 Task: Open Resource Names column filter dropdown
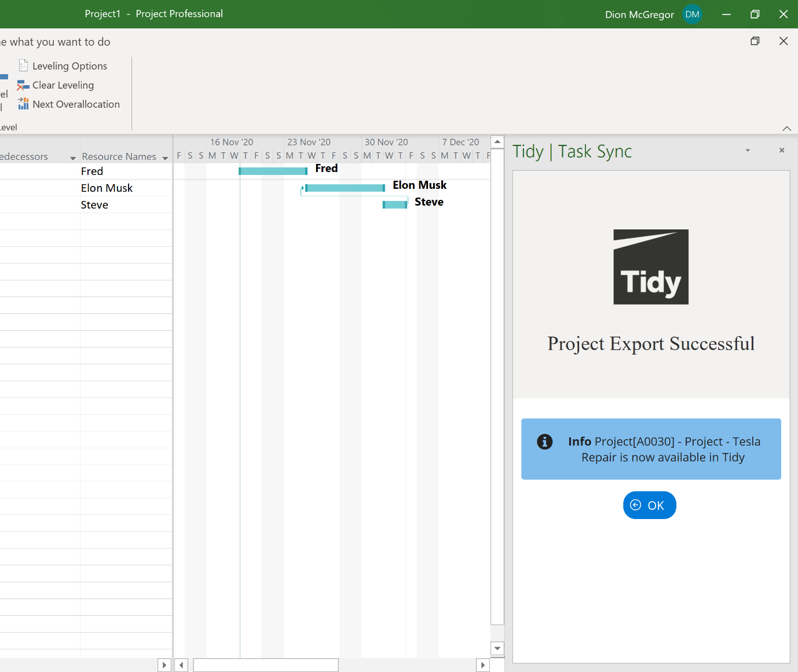[165, 158]
